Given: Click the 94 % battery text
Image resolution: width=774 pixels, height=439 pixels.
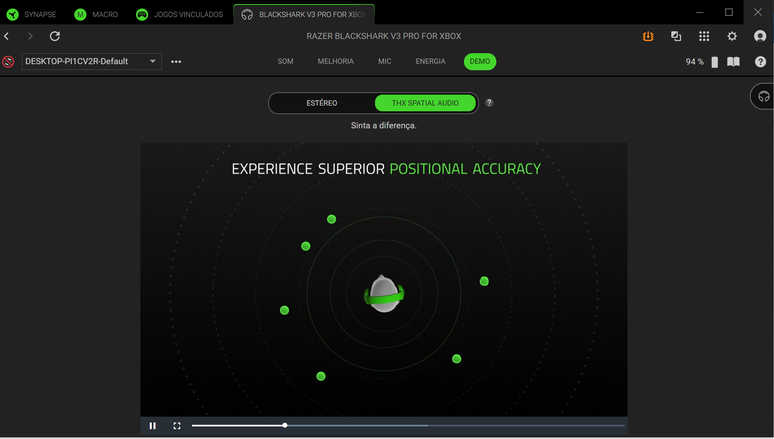Looking at the screenshot, I should (695, 62).
